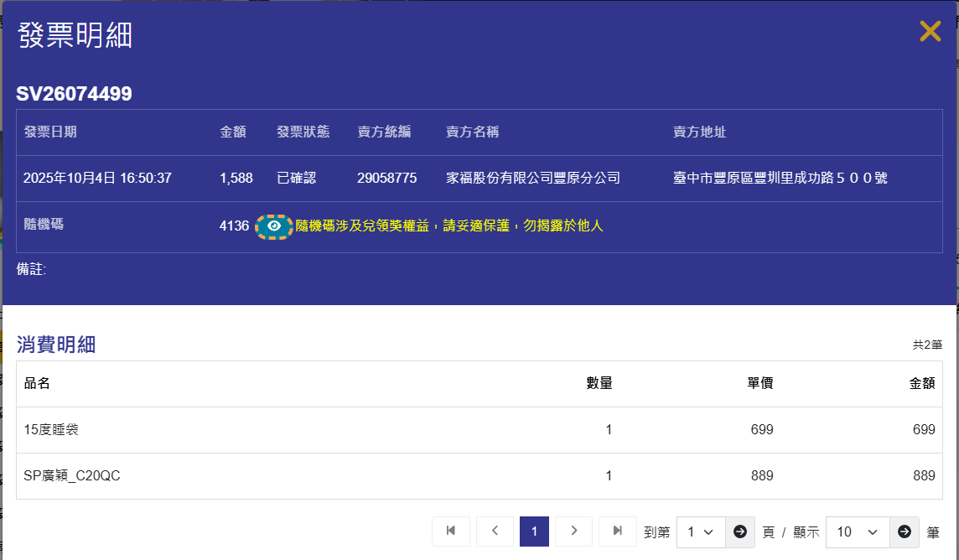Viewport: 959px width, 560px height.
Task: Jump to the first page of results
Action: 451,531
